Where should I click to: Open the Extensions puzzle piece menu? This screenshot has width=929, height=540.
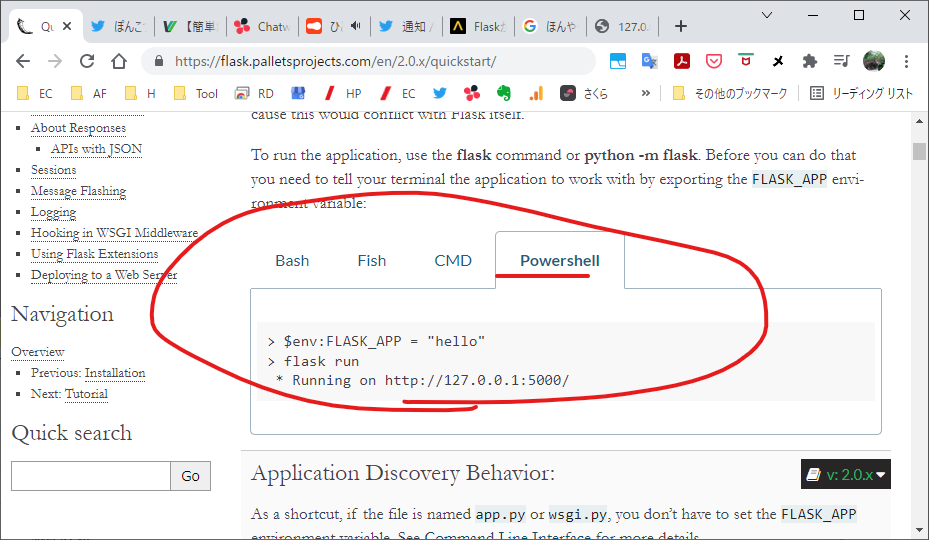810,61
